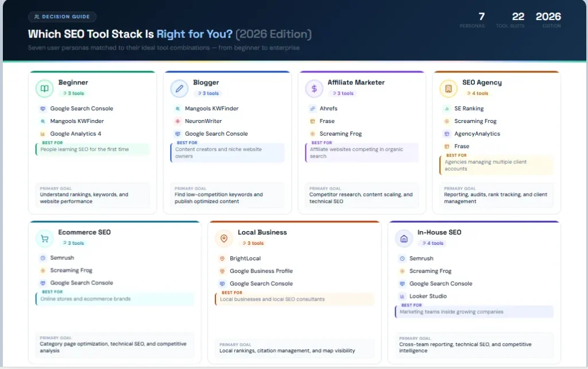
Task: Click the Decision Guide badge
Action: [62, 17]
